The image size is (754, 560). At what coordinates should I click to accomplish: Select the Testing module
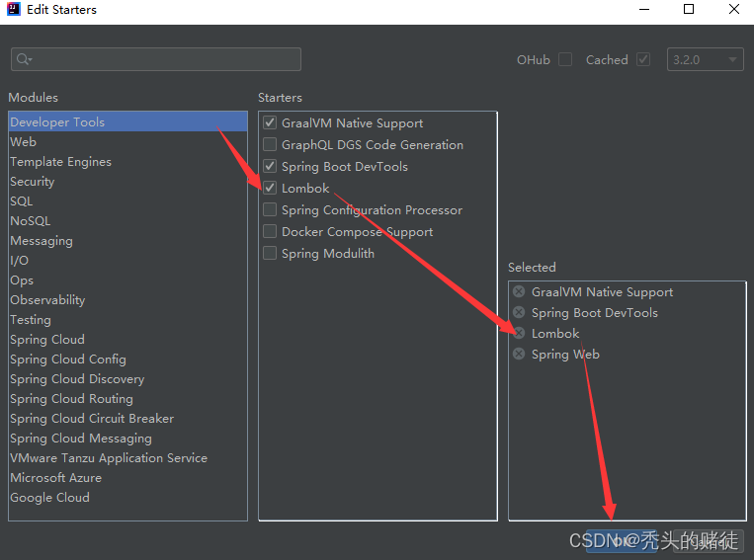(127, 320)
